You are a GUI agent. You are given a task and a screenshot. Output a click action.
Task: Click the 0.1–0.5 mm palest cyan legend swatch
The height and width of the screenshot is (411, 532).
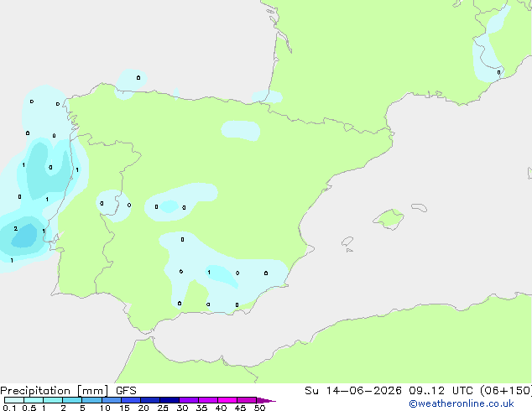[14, 400]
